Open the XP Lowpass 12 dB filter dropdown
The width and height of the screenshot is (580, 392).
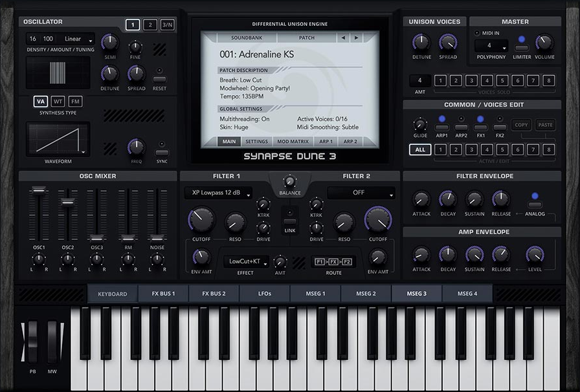(218, 193)
